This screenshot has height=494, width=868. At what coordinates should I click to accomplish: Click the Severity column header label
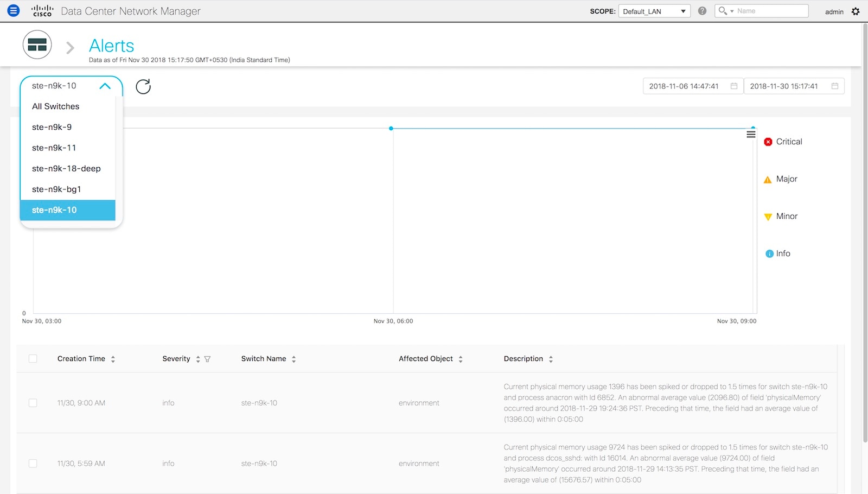176,359
